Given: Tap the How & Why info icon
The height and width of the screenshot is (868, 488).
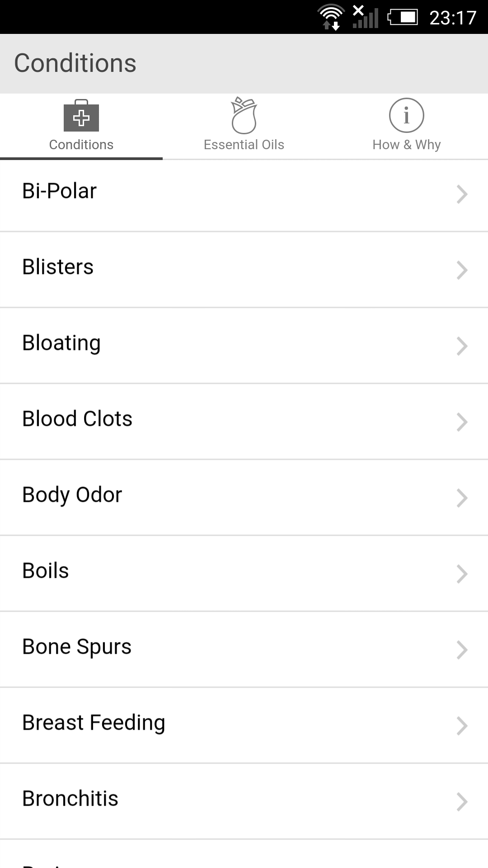Looking at the screenshot, I should coord(407,116).
